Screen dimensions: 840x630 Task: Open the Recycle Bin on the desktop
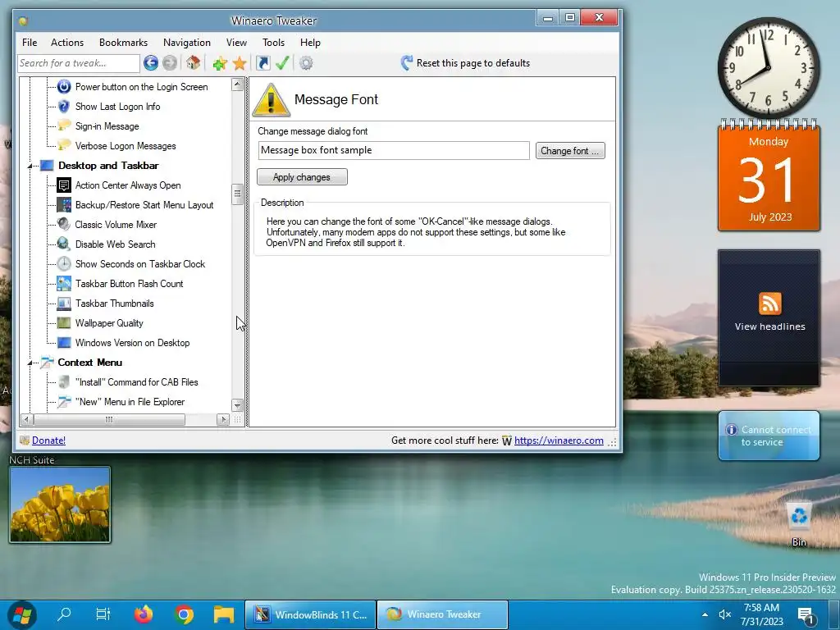(799, 524)
